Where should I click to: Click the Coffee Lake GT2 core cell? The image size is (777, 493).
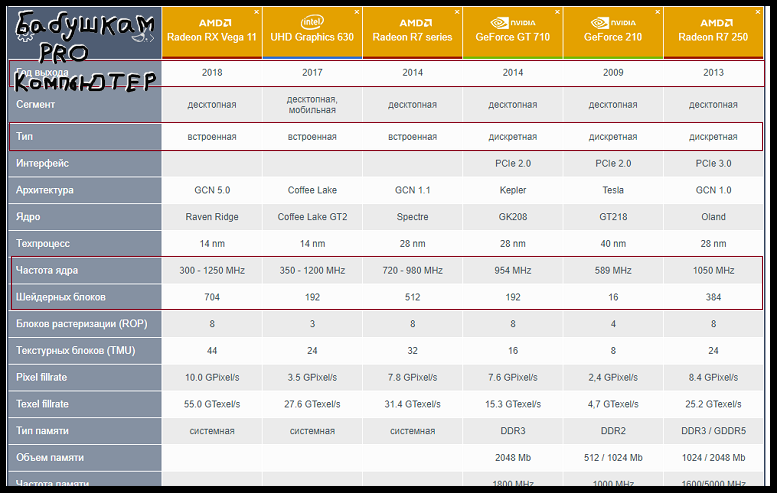click(312, 217)
